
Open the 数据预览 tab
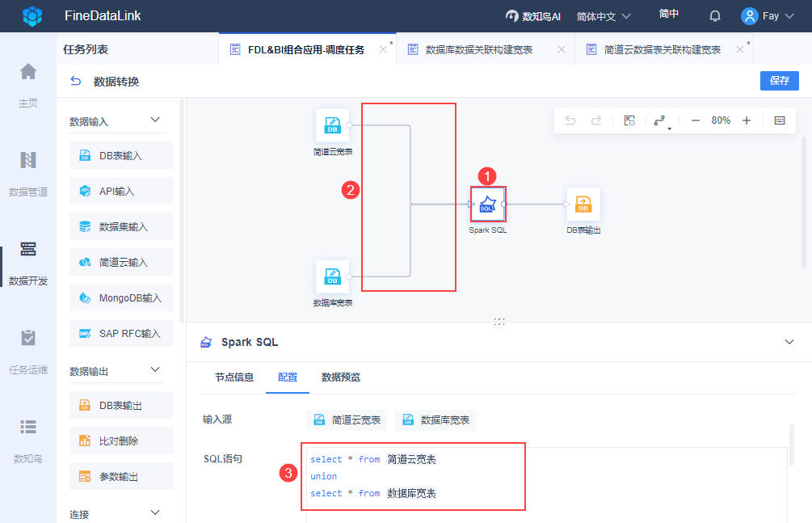click(341, 377)
